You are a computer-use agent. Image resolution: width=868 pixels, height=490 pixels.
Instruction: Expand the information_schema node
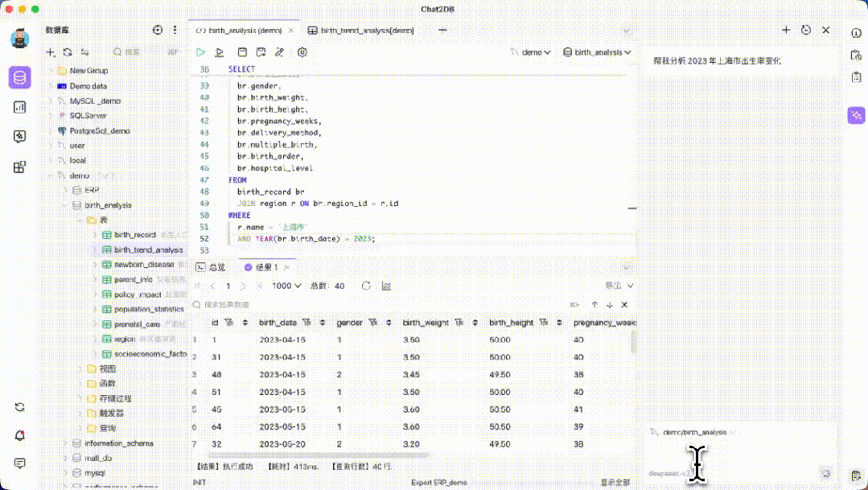point(65,443)
